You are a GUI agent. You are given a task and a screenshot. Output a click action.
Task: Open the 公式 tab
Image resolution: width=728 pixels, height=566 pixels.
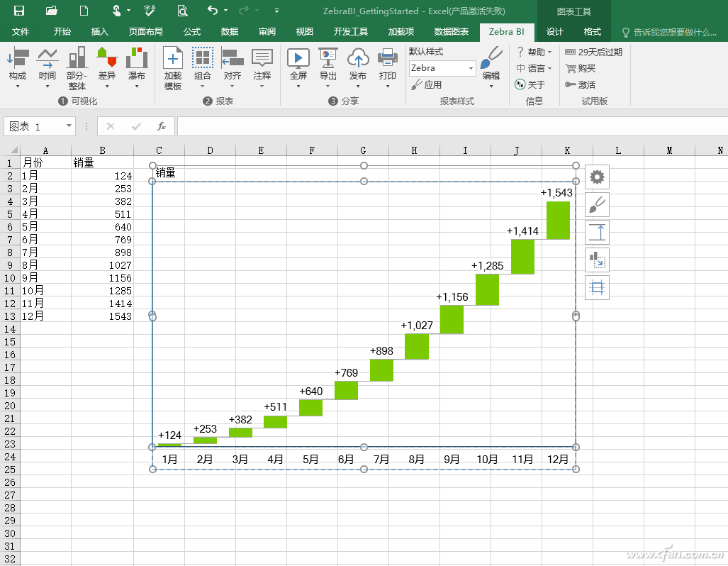[x=192, y=32]
